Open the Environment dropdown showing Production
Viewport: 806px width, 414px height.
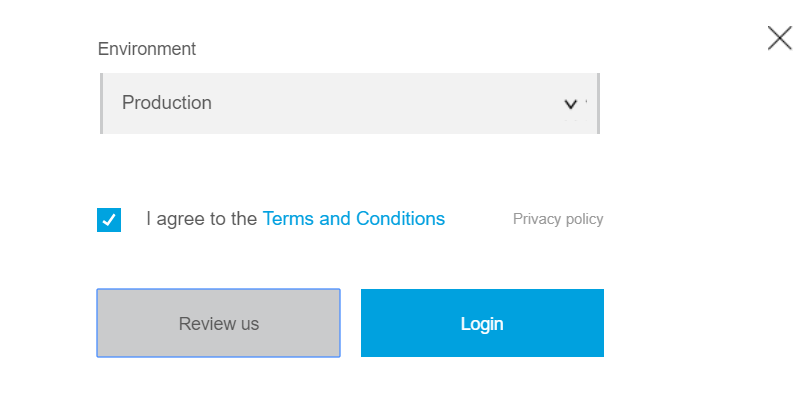(349, 103)
